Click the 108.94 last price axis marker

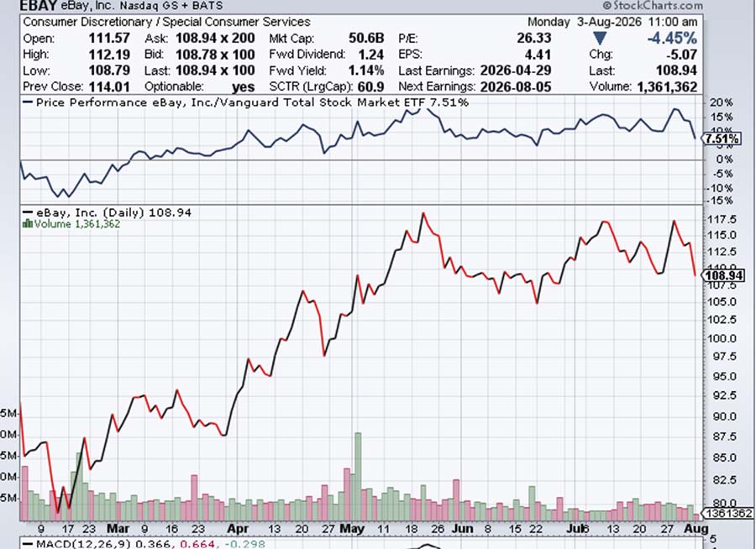coord(723,275)
